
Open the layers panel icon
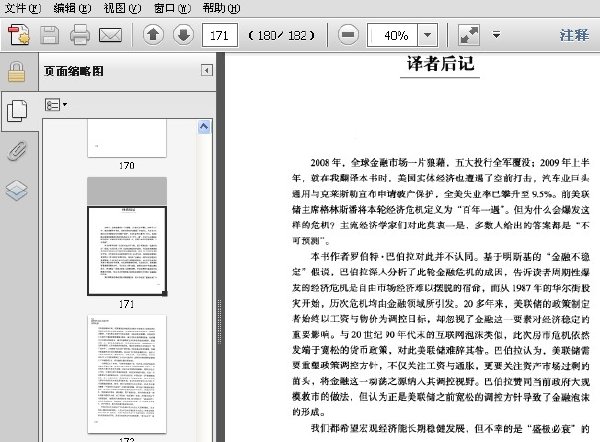(x=17, y=190)
